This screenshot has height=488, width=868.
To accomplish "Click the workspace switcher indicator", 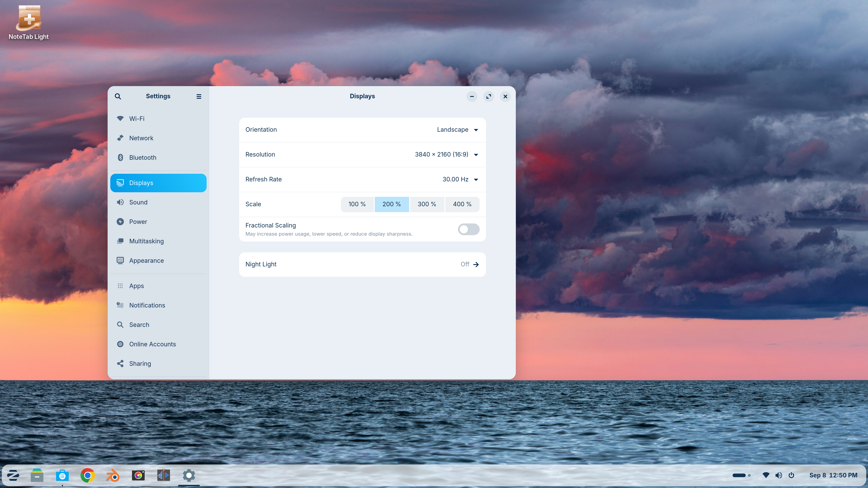I will 741,475.
